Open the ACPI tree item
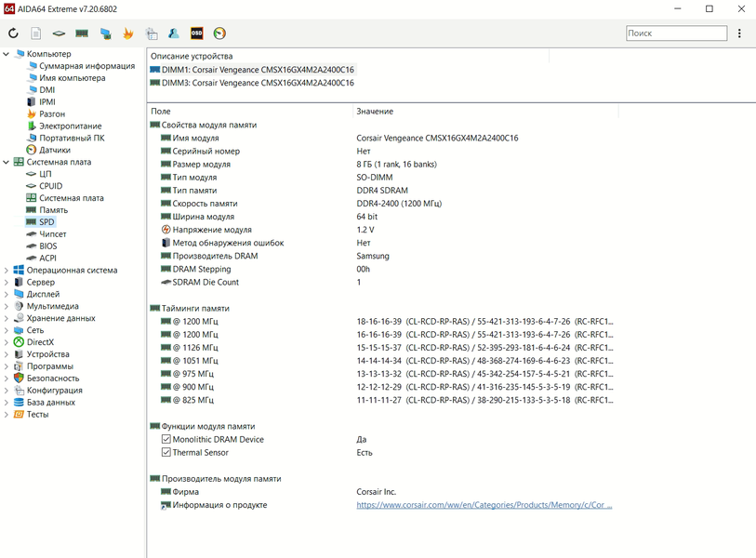This screenshot has height=558, width=756. pyautogui.click(x=47, y=258)
